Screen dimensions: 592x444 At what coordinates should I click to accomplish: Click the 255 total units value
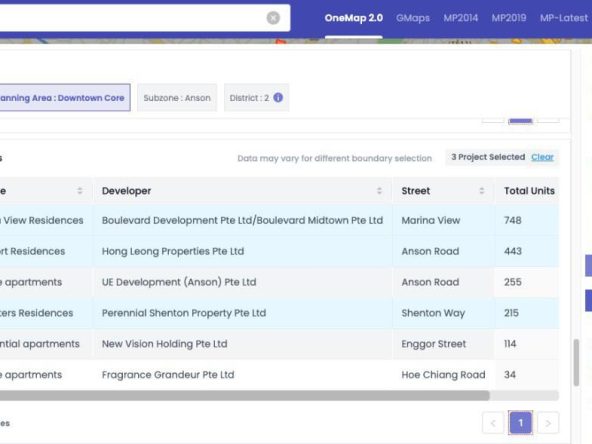tap(513, 282)
